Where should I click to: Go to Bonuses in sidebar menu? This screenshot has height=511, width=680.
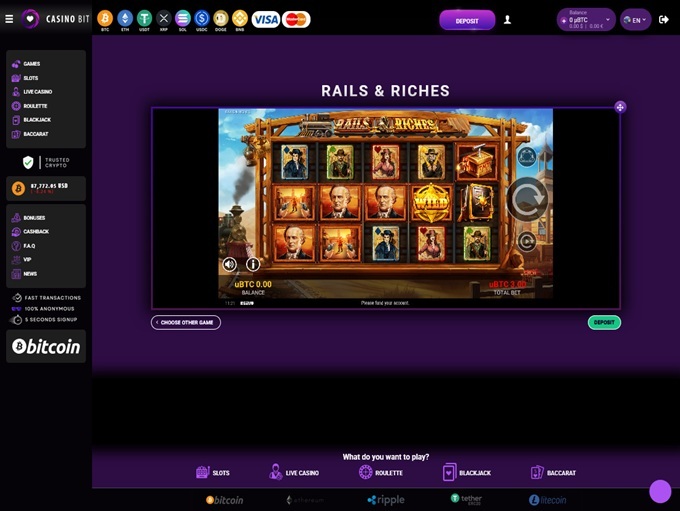pos(34,218)
